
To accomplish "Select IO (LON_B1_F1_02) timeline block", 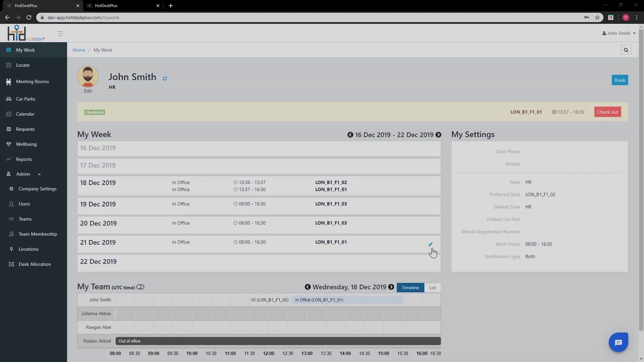I will (270, 300).
